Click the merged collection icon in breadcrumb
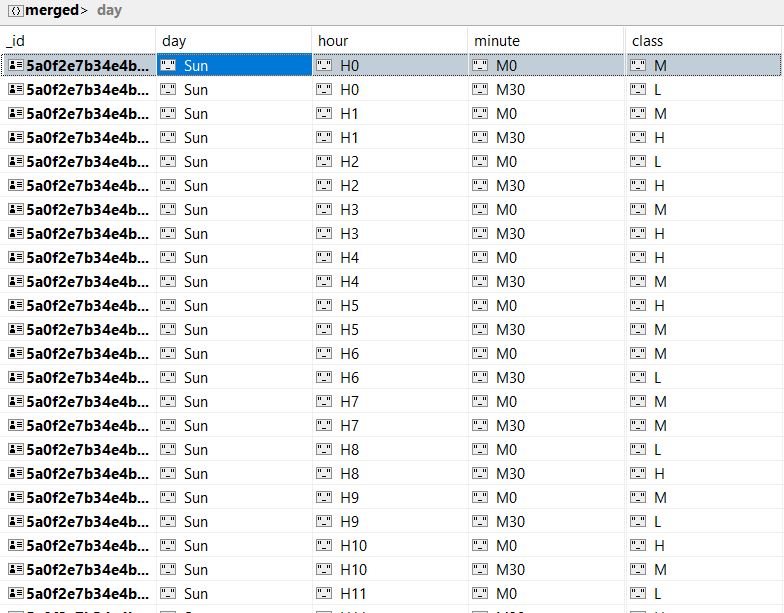 16,10
